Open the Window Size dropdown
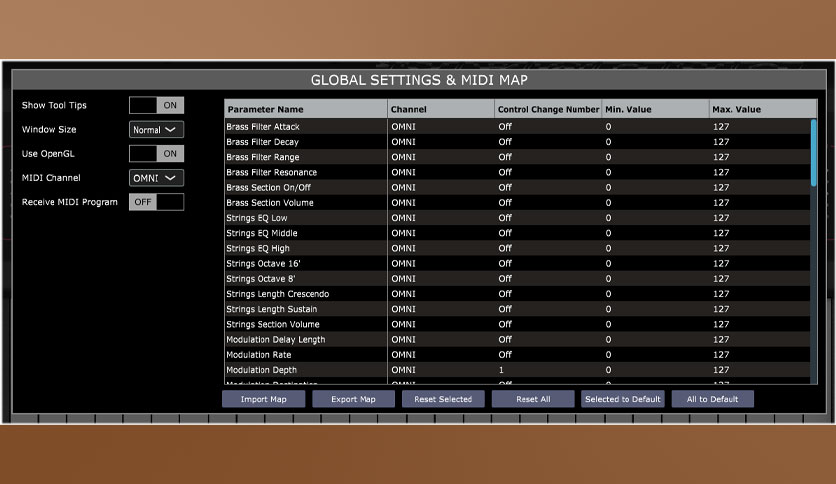Viewport: 836px width, 484px height. (x=156, y=130)
